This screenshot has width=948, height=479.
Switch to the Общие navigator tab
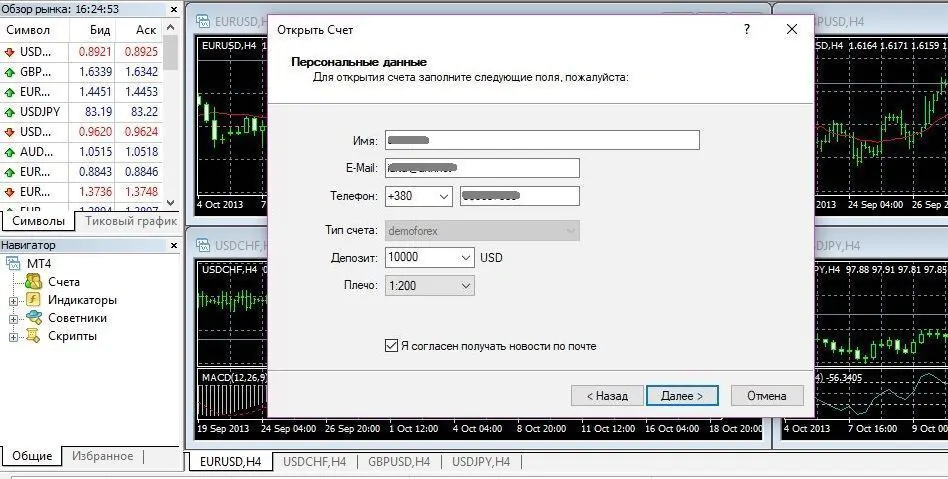(32, 456)
